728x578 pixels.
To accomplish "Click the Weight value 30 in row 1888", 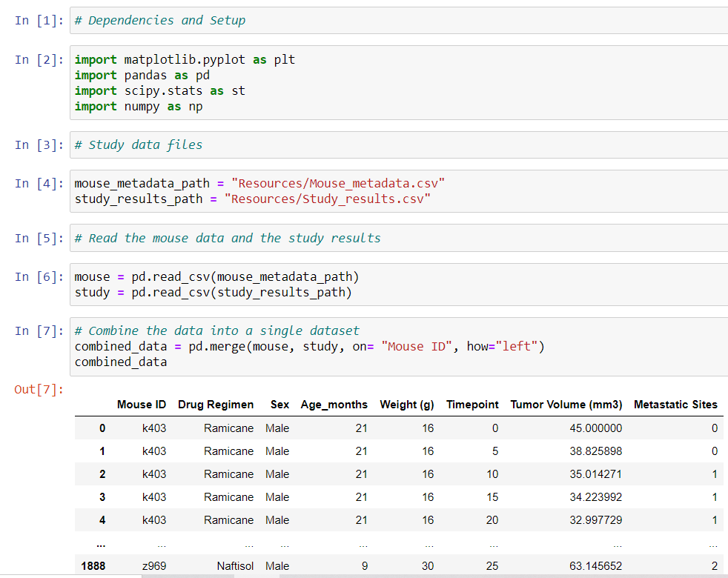I will 428,566.
